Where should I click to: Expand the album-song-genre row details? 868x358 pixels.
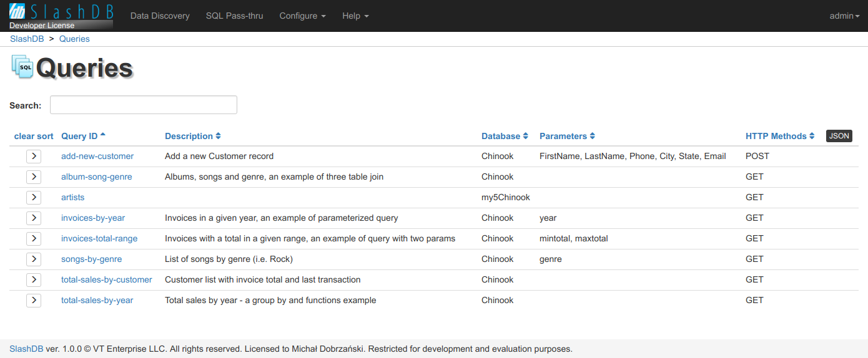34,177
